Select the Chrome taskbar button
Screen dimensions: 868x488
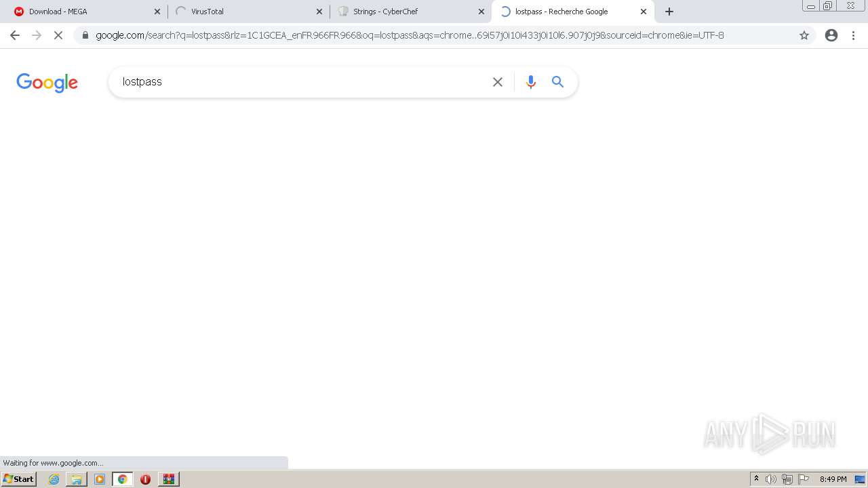tap(123, 479)
